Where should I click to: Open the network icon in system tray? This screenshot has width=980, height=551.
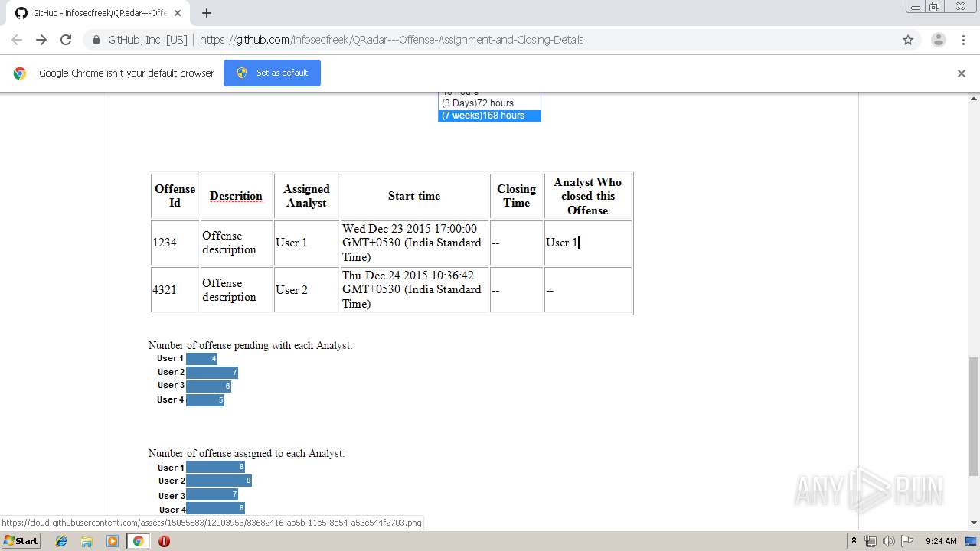coord(871,541)
